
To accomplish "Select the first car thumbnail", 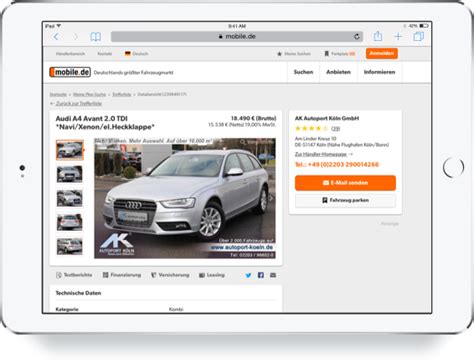I will pyautogui.click(x=70, y=150).
